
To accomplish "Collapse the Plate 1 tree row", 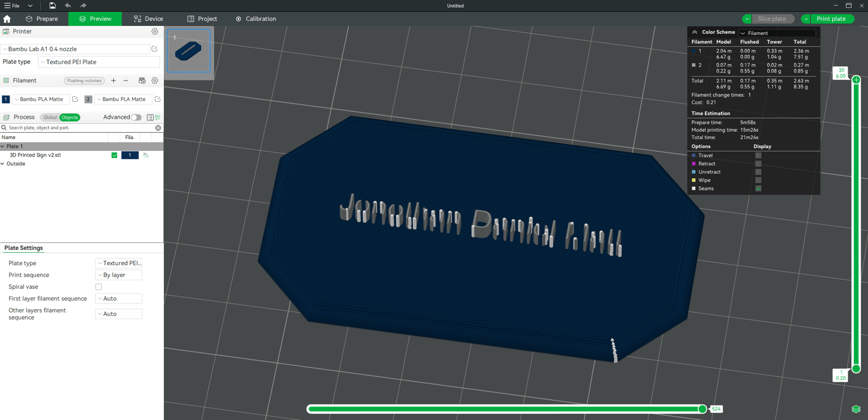I will tap(3, 146).
